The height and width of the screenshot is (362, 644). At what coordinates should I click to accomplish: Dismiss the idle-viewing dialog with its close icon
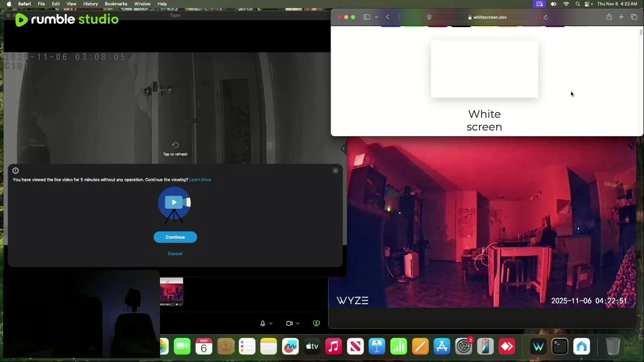click(336, 171)
